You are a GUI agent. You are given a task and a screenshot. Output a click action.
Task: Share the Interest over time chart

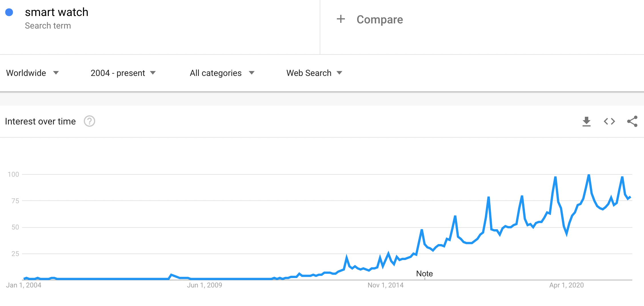[632, 122]
